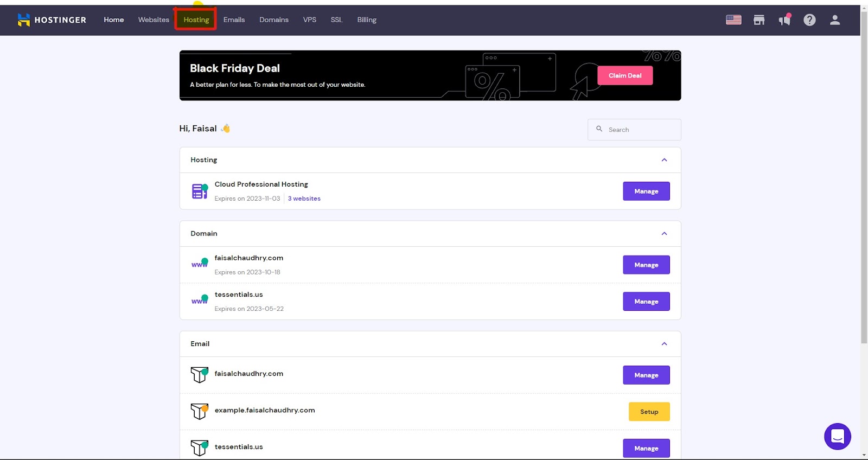Click domain icon next to faisalchaudhry.com
Image resolution: width=868 pixels, height=460 pixels.
point(200,263)
